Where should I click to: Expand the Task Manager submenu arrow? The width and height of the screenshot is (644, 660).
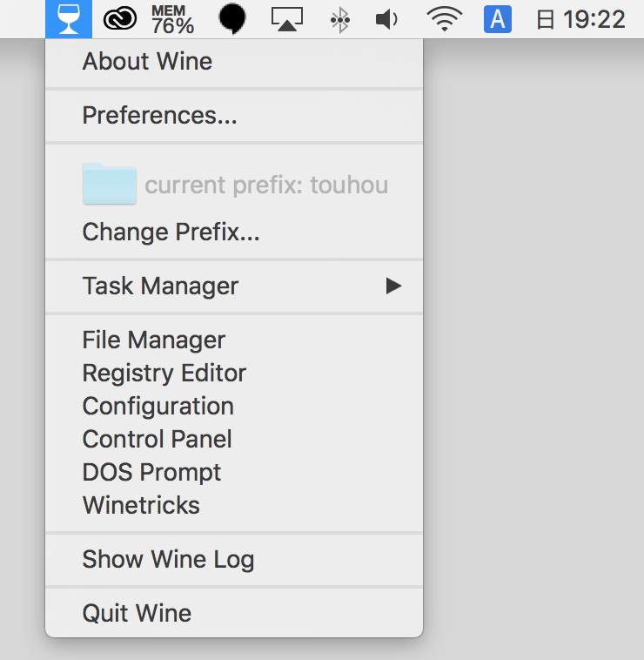pos(393,286)
